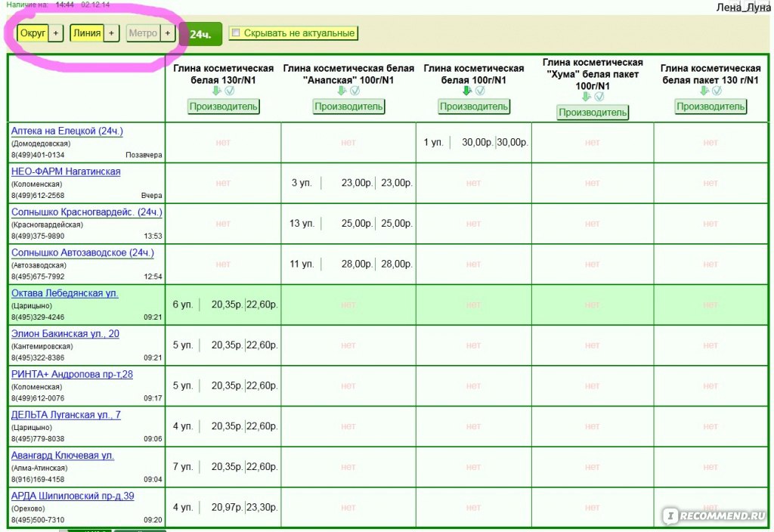Click 'Производитель' under 'белая 100г/N1'

tap(474, 106)
